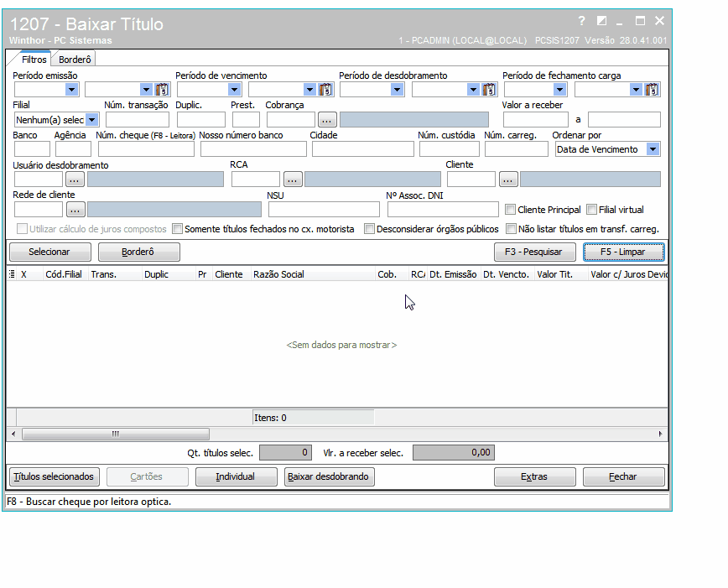Open calendar icon for Período de fechamento carga
This screenshot has height=588, width=728.
click(652, 89)
